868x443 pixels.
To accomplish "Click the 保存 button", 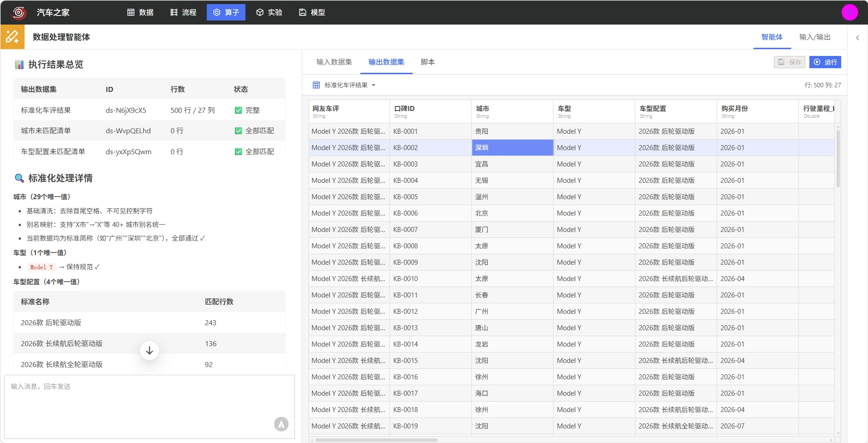I will tap(789, 62).
